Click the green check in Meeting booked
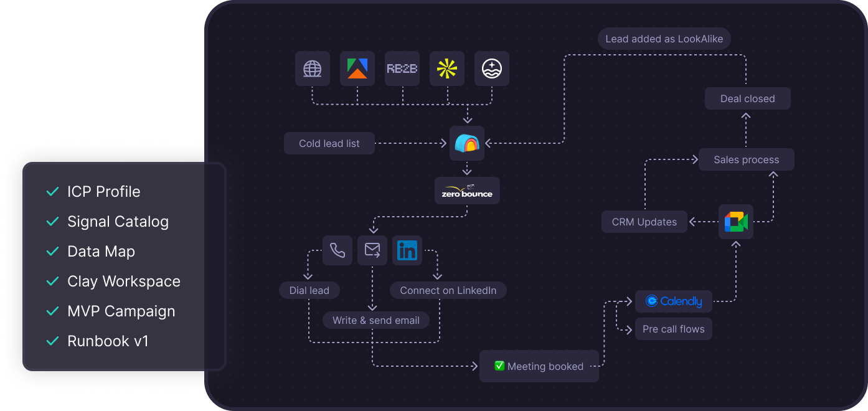Screen dimensions: 868x411 pyautogui.click(x=499, y=366)
